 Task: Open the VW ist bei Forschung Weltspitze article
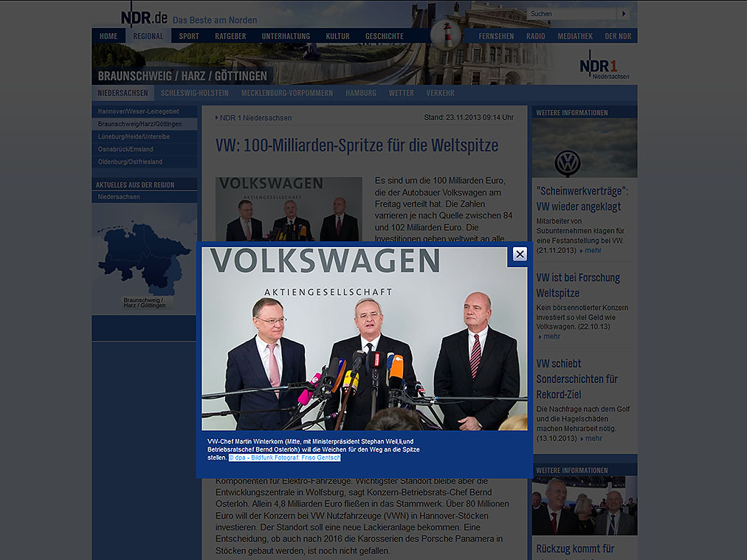(579, 286)
